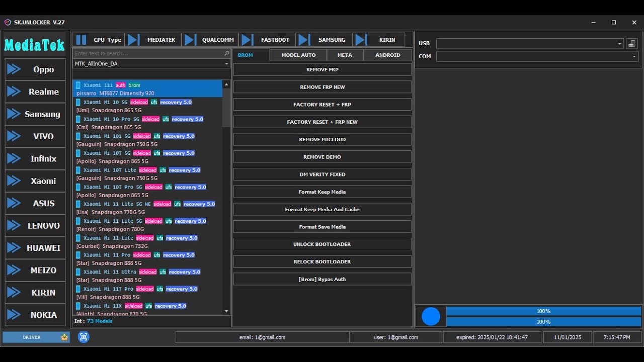
Task: Click the magnifier search icon
Action: [227, 53]
